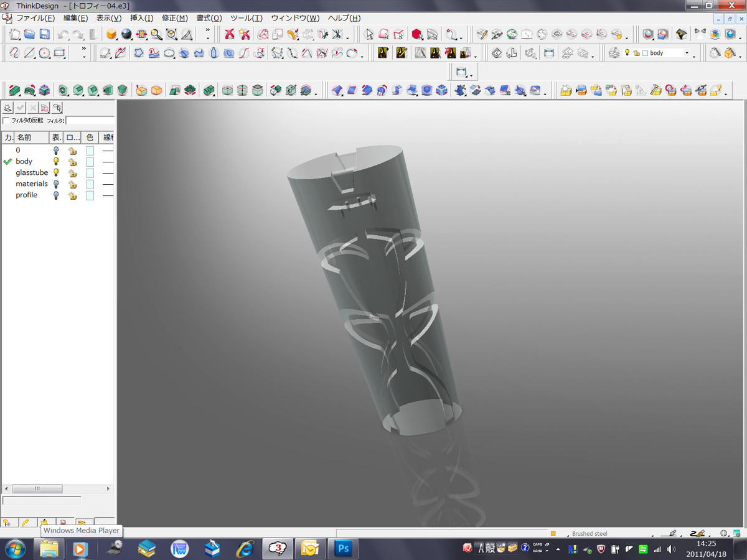Expand the top-left toolbar overflow chevron
This screenshot has height=560, width=747.
(x=207, y=34)
